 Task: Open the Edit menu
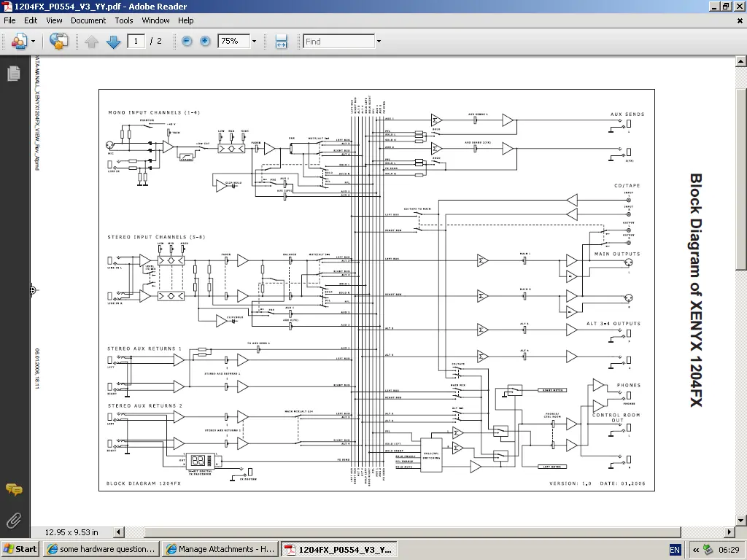31,20
